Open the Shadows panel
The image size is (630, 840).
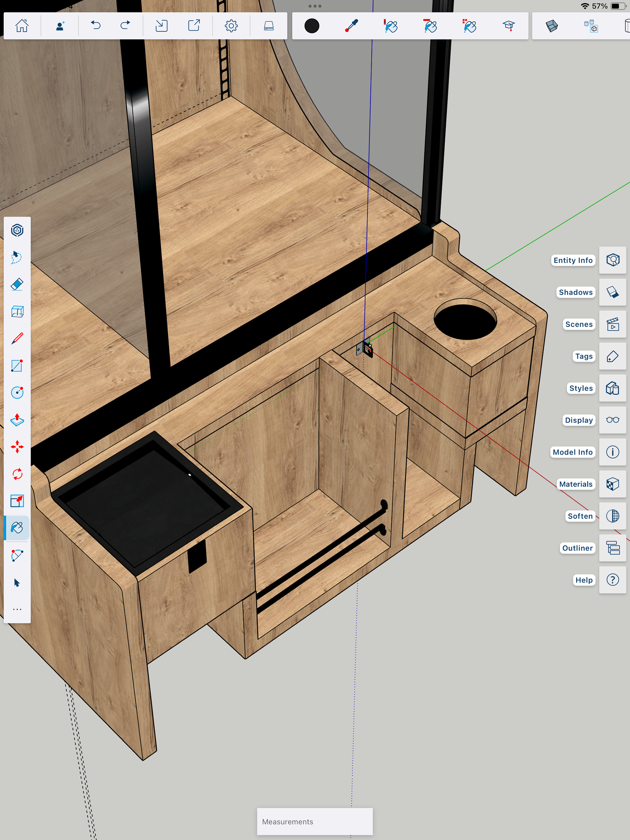[x=613, y=292]
